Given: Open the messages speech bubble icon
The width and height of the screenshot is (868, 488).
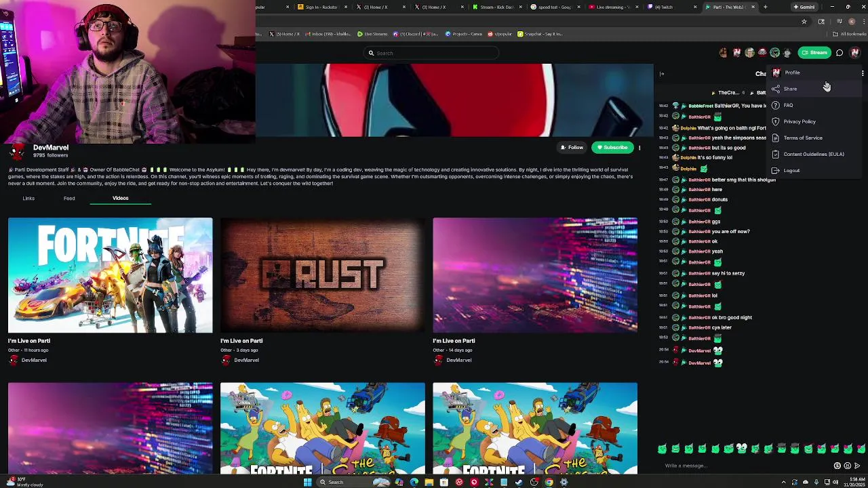Looking at the screenshot, I should pos(840,53).
